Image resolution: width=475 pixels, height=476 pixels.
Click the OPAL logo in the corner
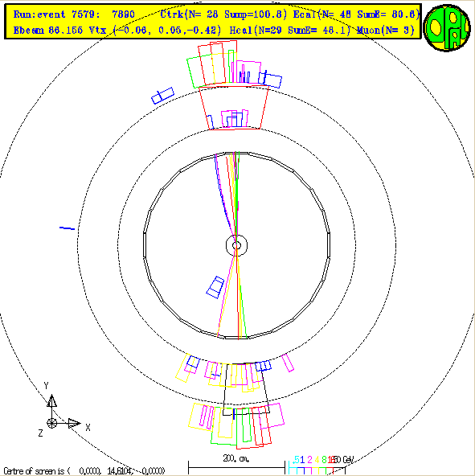[x=447, y=27]
